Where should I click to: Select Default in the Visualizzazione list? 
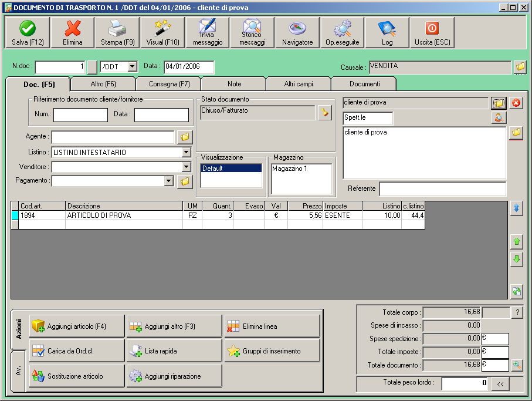point(231,169)
